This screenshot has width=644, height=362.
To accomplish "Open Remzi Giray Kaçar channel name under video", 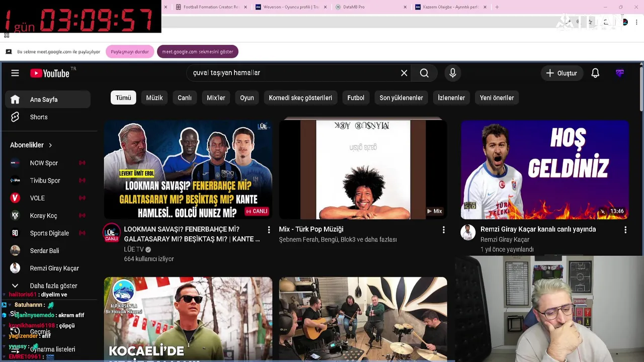I will (x=505, y=239).
